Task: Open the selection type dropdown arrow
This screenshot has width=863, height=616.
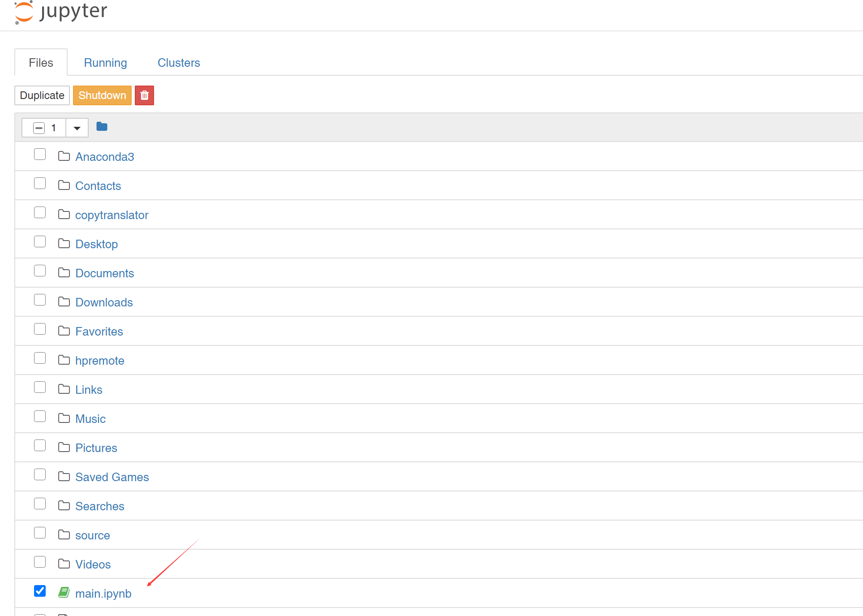Action: point(77,128)
